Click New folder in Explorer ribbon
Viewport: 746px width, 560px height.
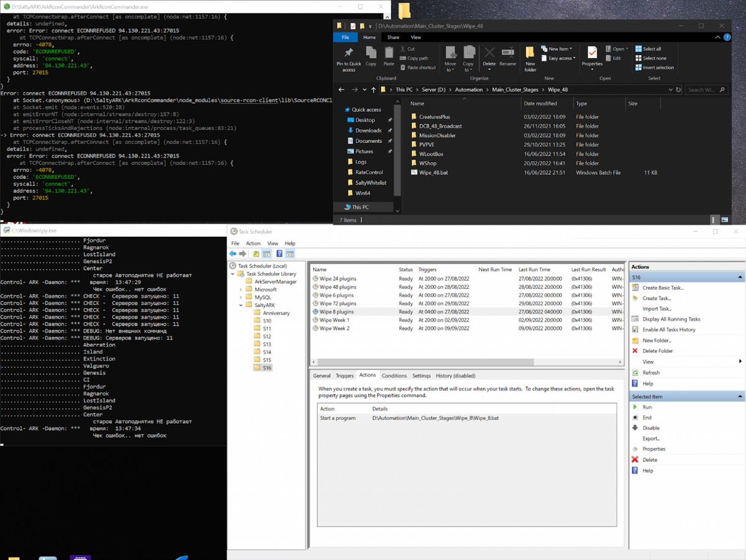pyautogui.click(x=530, y=58)
